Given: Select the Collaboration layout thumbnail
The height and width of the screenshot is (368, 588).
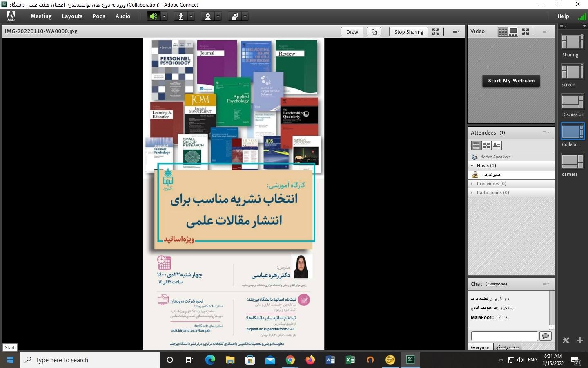Looking at the screenshot, I should [x=572, y=132].
